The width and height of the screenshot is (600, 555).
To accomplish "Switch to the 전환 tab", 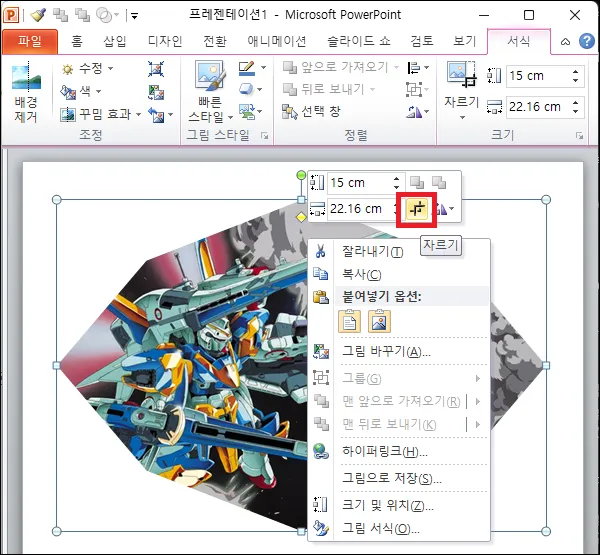I will coord(215,41).
